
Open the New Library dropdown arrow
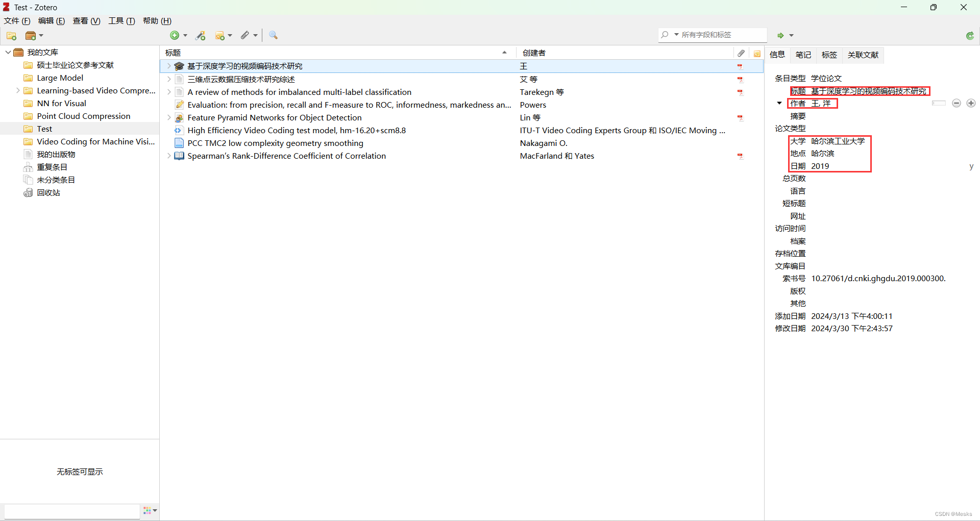41,35
